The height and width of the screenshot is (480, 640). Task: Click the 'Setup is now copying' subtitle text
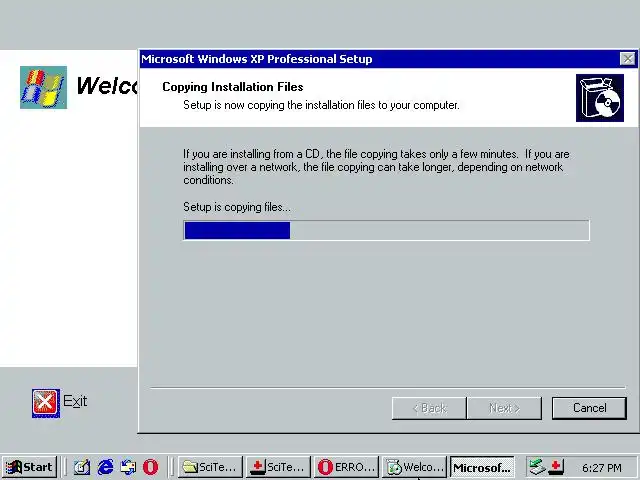click(321, 105)
